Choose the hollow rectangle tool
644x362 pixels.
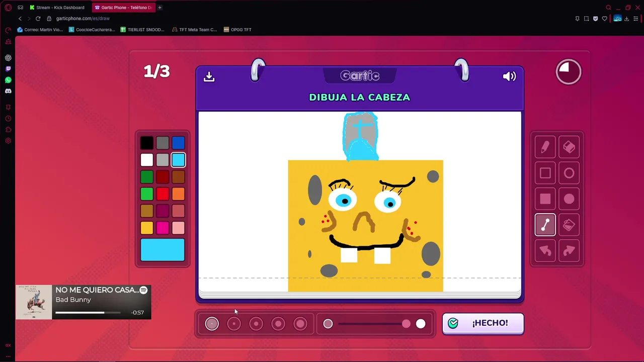(x=545, y=173)
